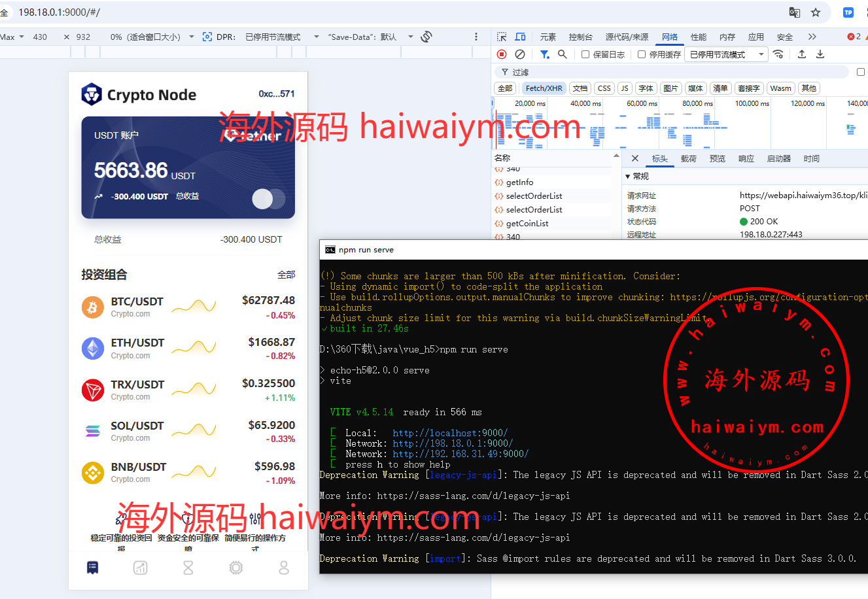
Task: Open the 载荷 tab in request details
Action: 689,158
